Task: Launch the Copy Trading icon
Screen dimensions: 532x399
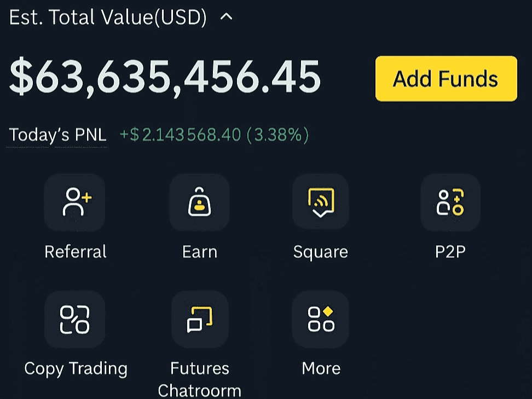Action: tap(74, 319)
